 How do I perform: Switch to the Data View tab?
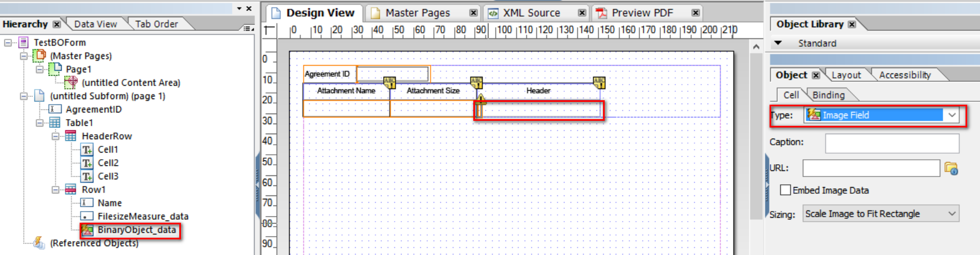95,24
